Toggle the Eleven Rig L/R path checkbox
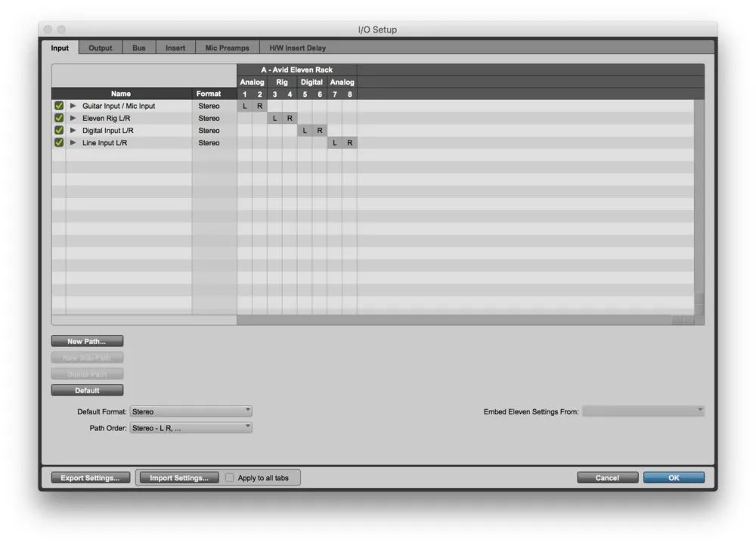Image resolution: width=756 pixels, height=546 pixels. [59, 118]
